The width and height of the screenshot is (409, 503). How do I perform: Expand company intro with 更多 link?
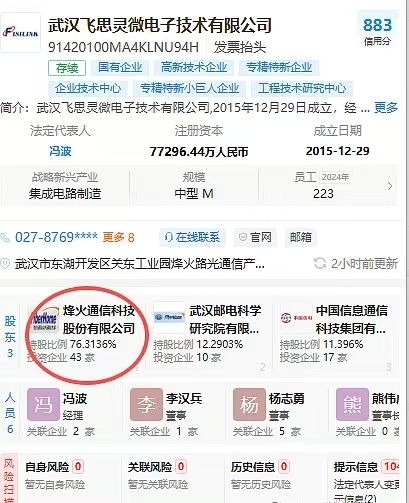386,108
